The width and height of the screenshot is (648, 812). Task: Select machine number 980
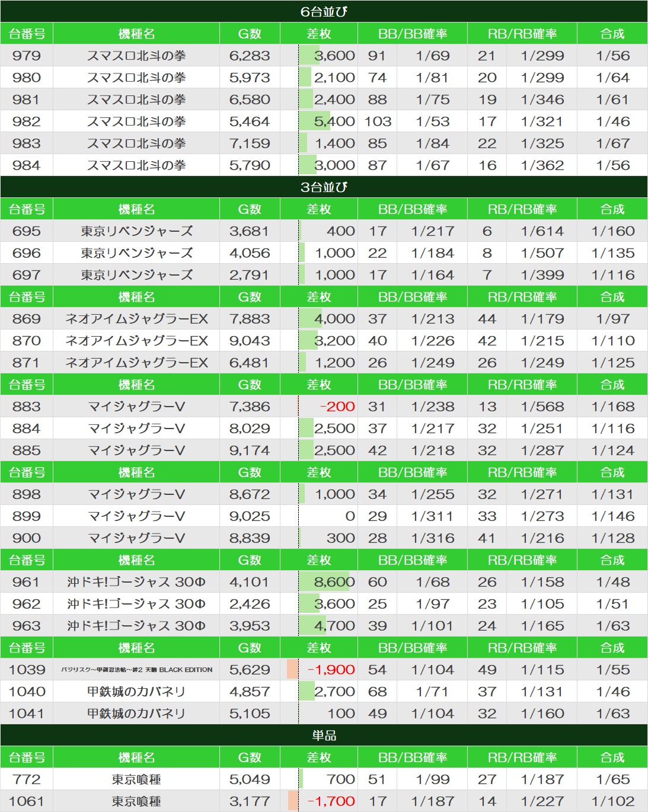tap(27, 78)
